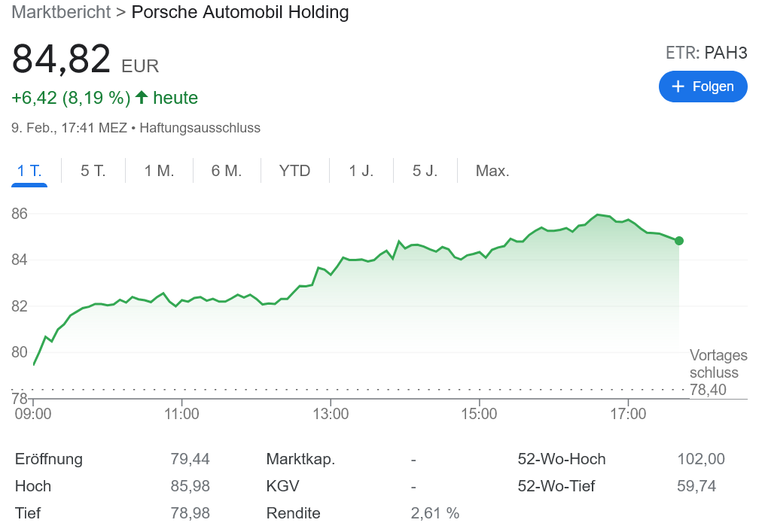The width and height of the screenshot is (762, 532).
Task: Click the Porsche Automobil Holding breadcrumb
Action: (x=240, y=12)
